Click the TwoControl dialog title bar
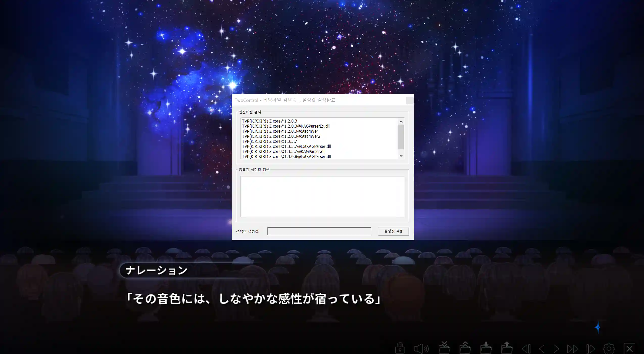 pyautogui.click(x=319, y=100)
